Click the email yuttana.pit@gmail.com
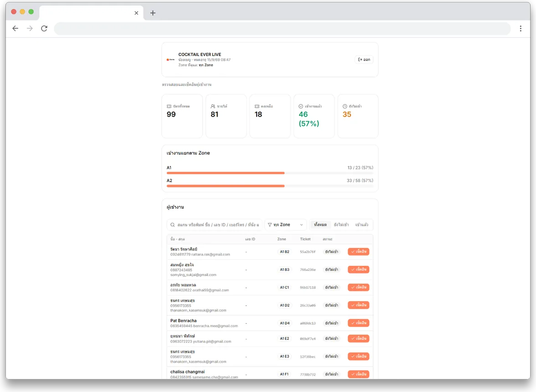 tap(212, 341)
